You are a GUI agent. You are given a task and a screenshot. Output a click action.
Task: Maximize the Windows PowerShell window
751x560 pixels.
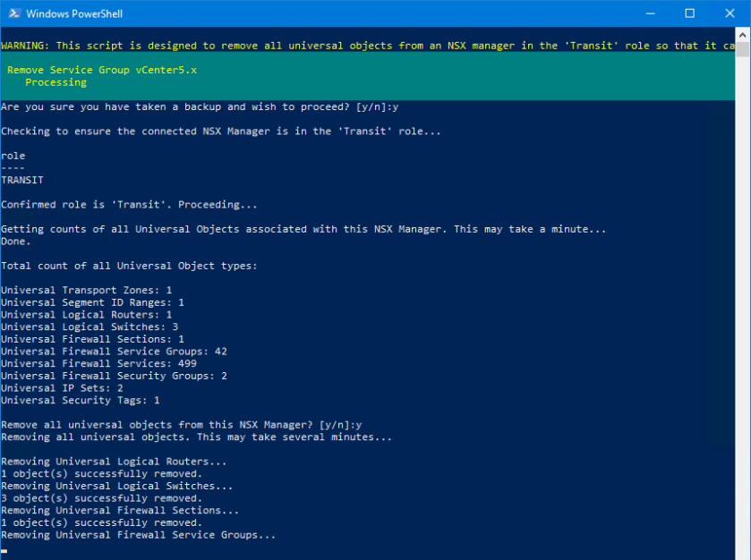pos(689,13)
